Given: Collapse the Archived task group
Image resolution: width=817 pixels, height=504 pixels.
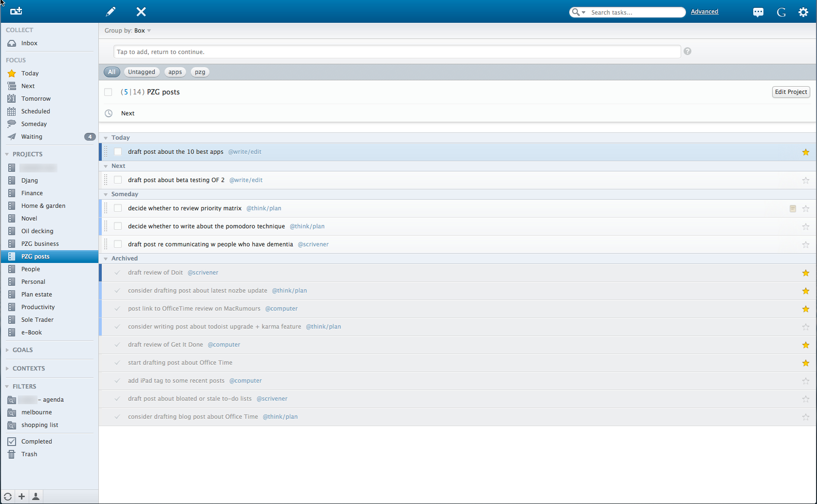Looking at the screenshot, I should pos(106,259).
